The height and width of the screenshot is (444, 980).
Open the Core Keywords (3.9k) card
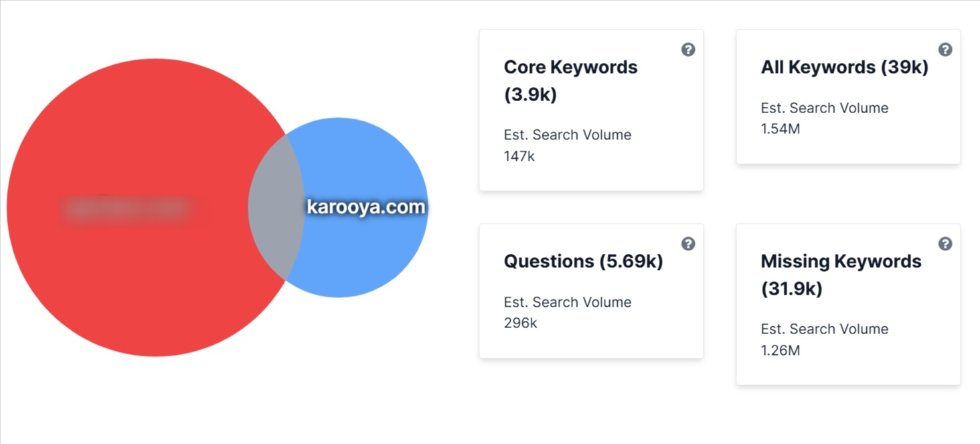tap(570, 80)
